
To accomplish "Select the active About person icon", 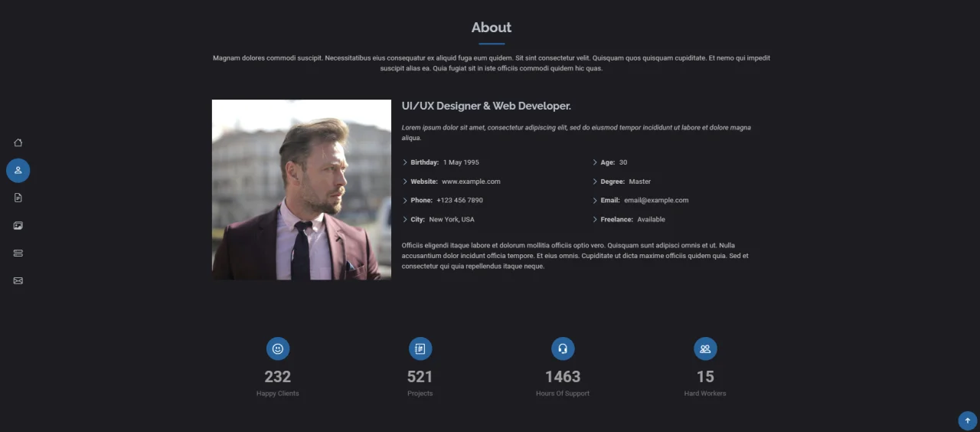I will pyautogui.click(x=18, y=170).
